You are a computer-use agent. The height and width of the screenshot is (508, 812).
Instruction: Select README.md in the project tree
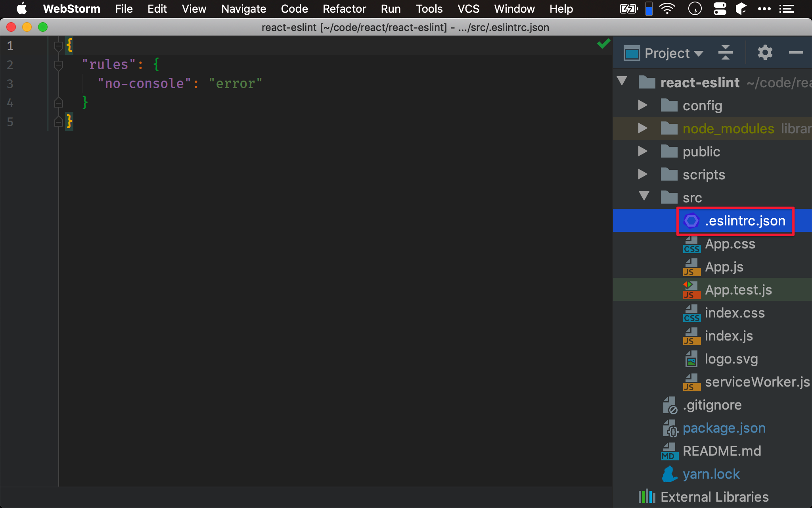click(712, 450)
